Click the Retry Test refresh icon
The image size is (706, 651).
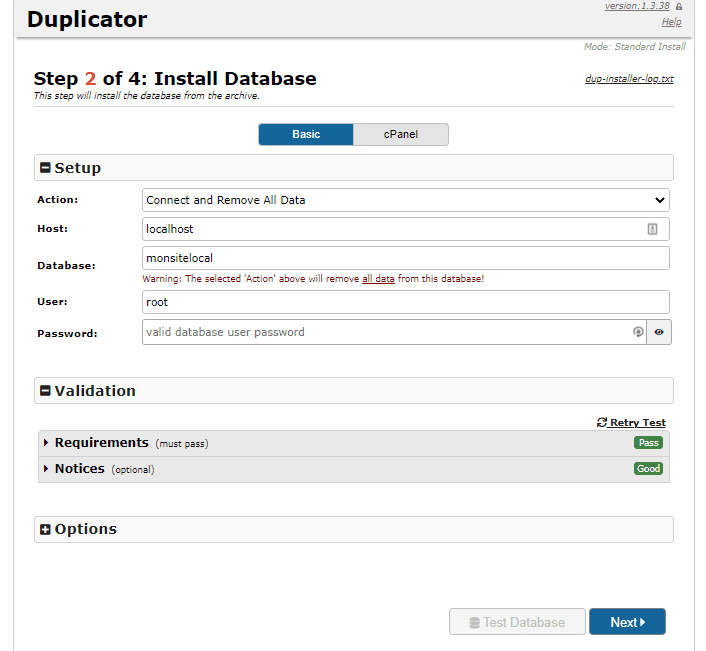601,423
